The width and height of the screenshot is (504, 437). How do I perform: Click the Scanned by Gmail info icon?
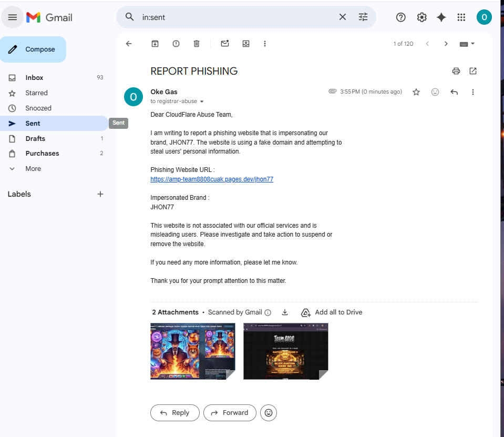tap(268, 312)
